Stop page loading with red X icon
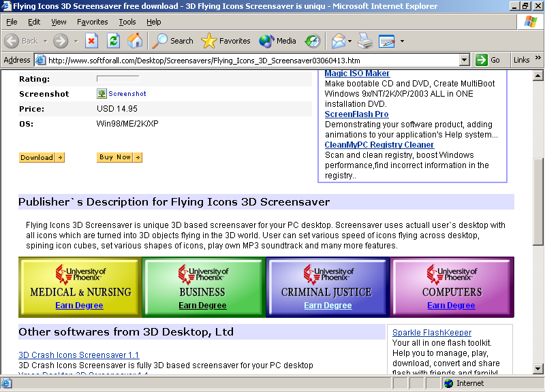This screenshot has width=545, height=392. 91,41
